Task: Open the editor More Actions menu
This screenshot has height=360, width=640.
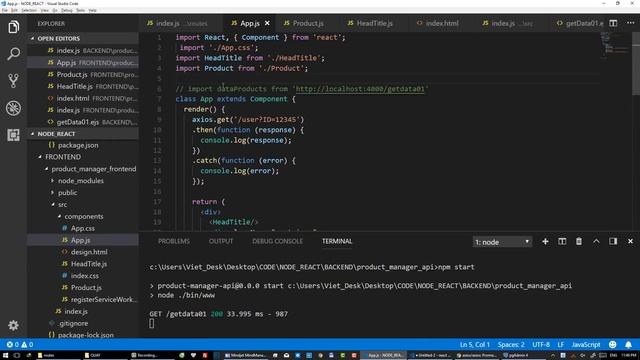Action: coord(631,23)
